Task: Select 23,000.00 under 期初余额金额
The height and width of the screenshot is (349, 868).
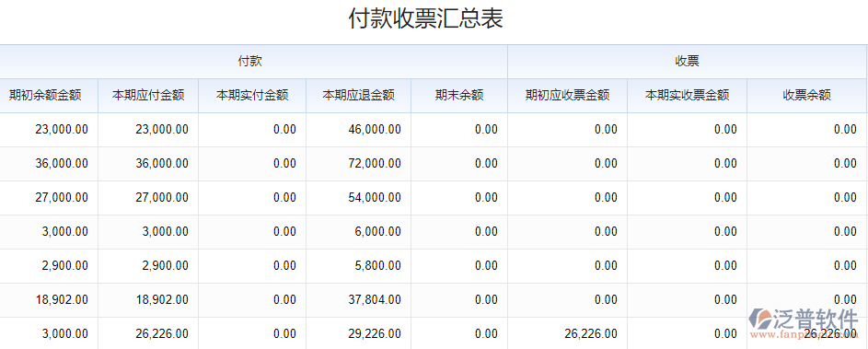Action: (62, 130)
